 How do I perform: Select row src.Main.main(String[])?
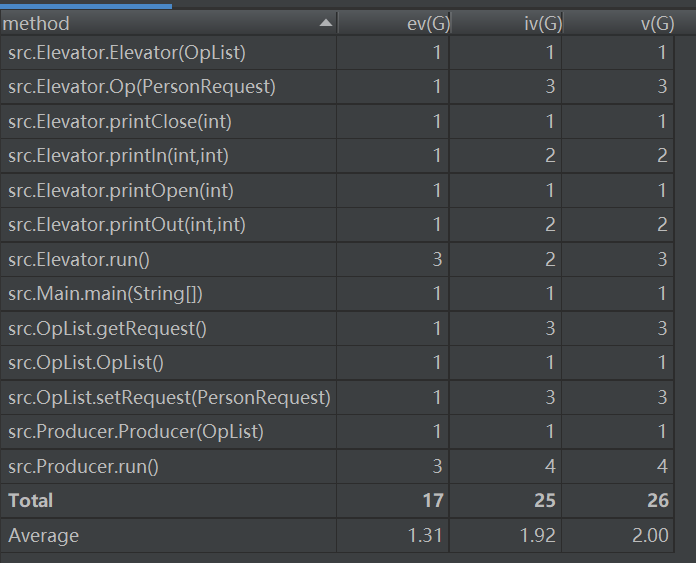(337, 293)
